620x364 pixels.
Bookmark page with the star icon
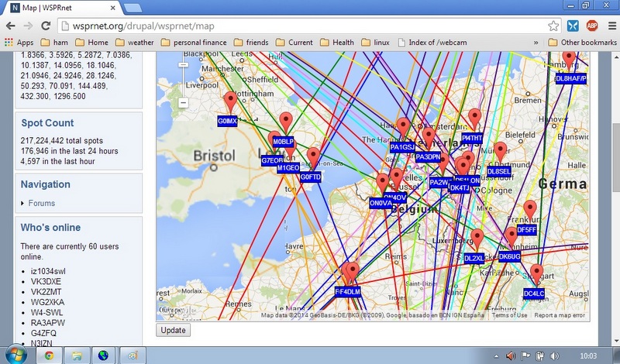pos(553,26)
